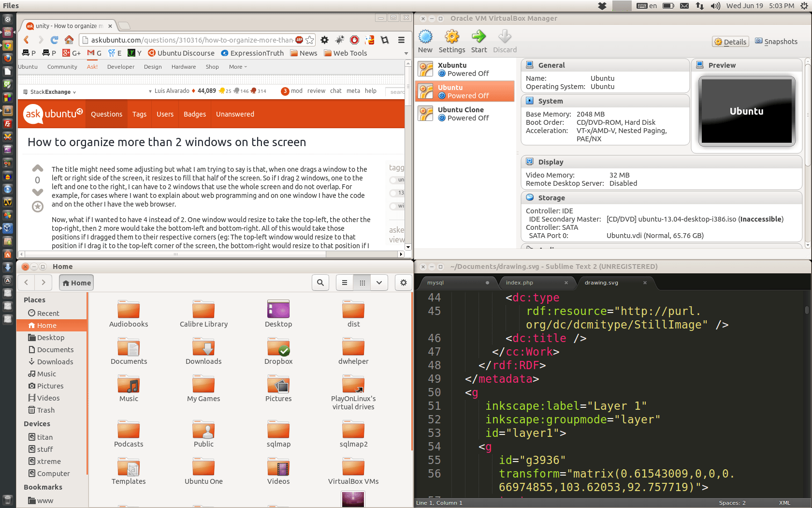Image resolution: width=812 pixels, height=508 pixels.
Task: Open the review link on Ask Ubuntu
Action: coord(316,91)
